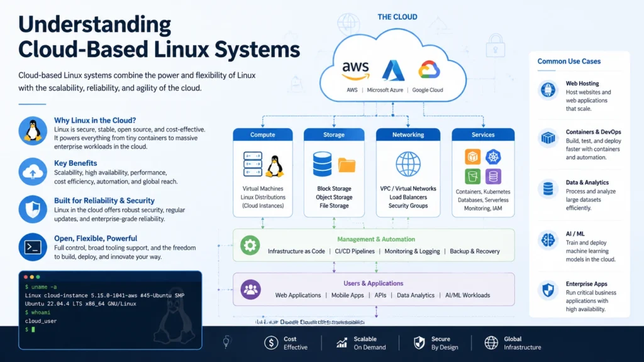Click Infrastructure as Code text

point(296,251)
